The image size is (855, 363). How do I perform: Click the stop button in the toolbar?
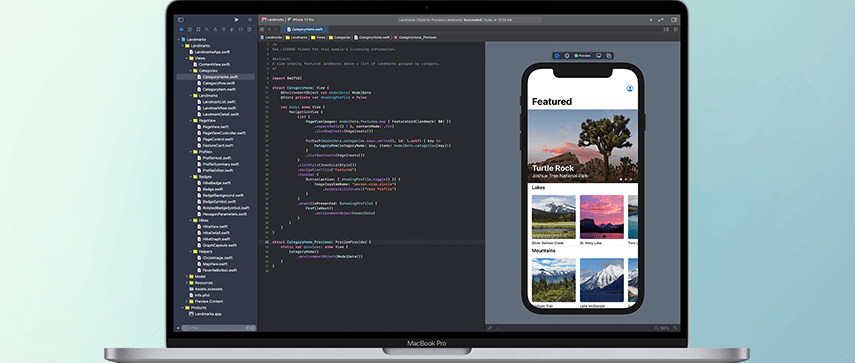pyautogui.click(x=250, y=20)
